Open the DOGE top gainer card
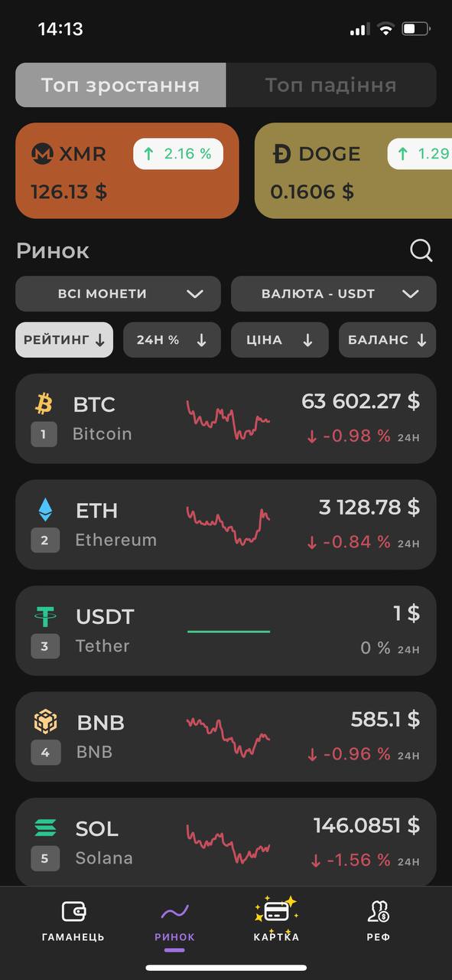 [353, 171]
